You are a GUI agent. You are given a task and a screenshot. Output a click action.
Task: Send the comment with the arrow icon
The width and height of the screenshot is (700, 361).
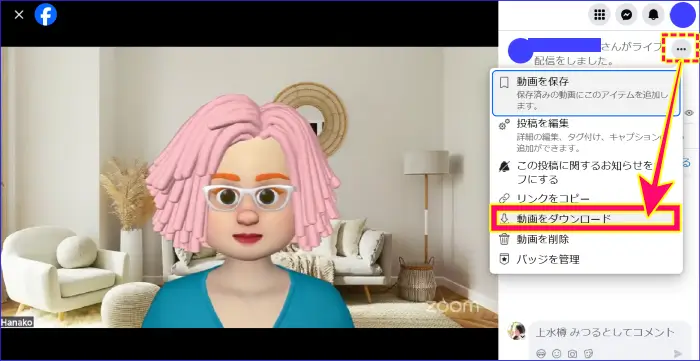point(678,353)
